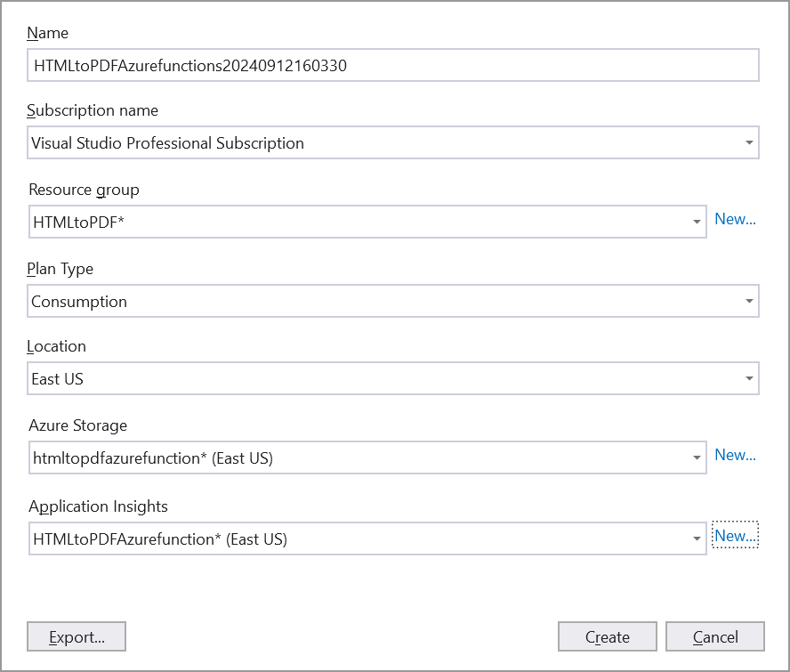Screen dimensions: 790x672
Task: Click New link beside Azure Storage
Action: (x=735, y=455)
